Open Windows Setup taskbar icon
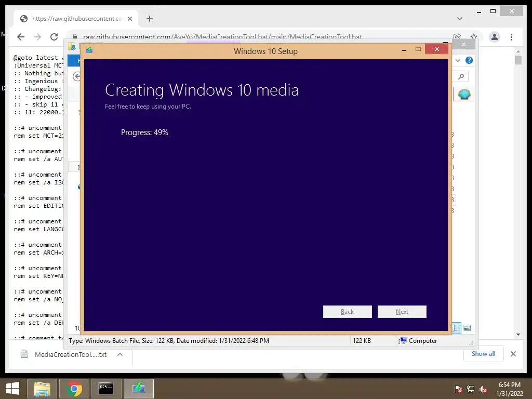Screen dimensions: 532x399 pos(138,389)
